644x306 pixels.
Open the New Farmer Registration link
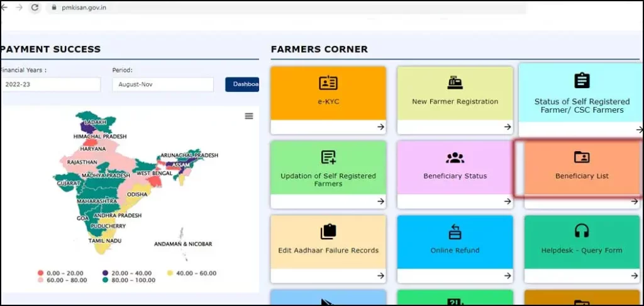455,101
